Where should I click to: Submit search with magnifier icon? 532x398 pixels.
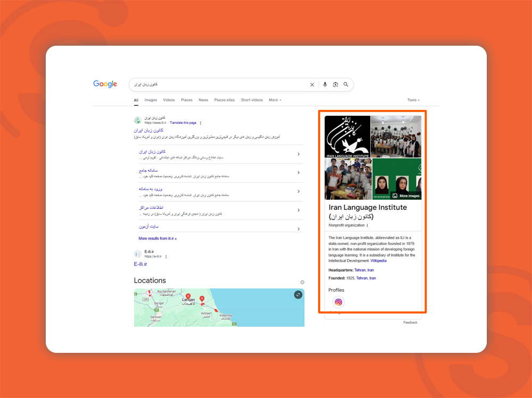pos(346,84)
